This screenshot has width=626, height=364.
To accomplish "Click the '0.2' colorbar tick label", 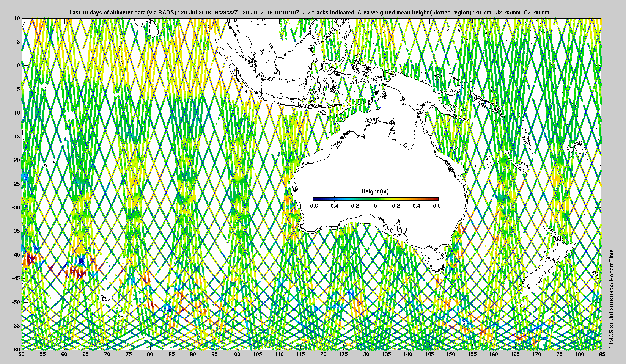I will (396, 206).
